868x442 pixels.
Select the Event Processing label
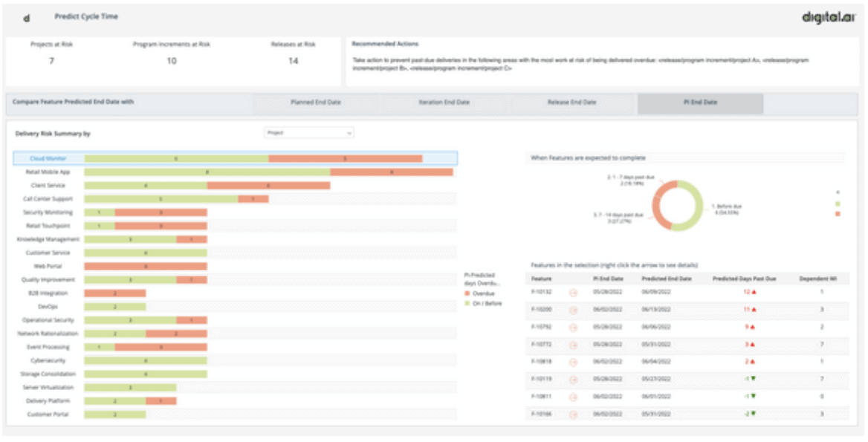coord(48,347)
